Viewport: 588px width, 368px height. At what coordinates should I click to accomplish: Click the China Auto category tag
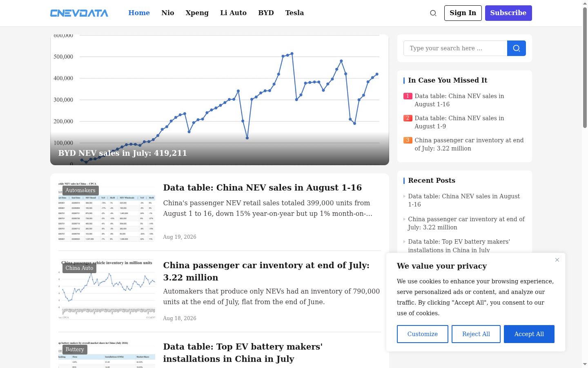(79, 268)
